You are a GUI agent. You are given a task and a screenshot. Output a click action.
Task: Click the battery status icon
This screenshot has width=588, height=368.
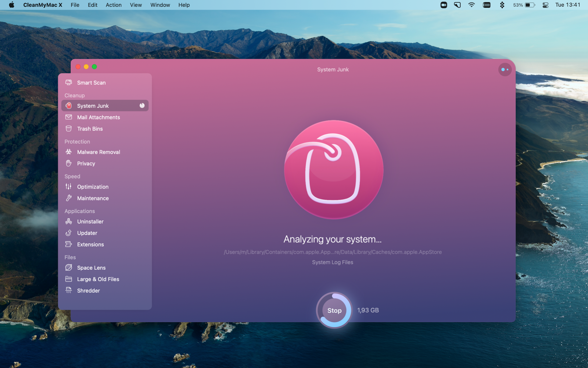coord(530,5)
